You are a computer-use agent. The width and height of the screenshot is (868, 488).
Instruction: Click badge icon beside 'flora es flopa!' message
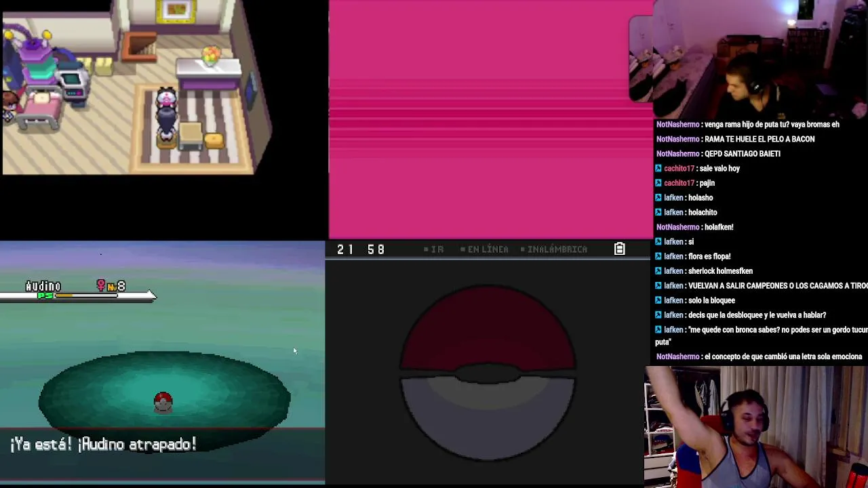[x=659, y=256]
